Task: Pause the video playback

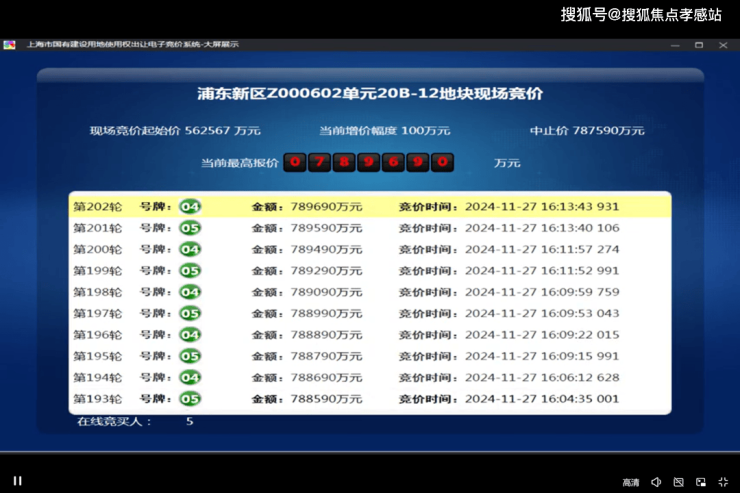Action: [x=17, y=481]
